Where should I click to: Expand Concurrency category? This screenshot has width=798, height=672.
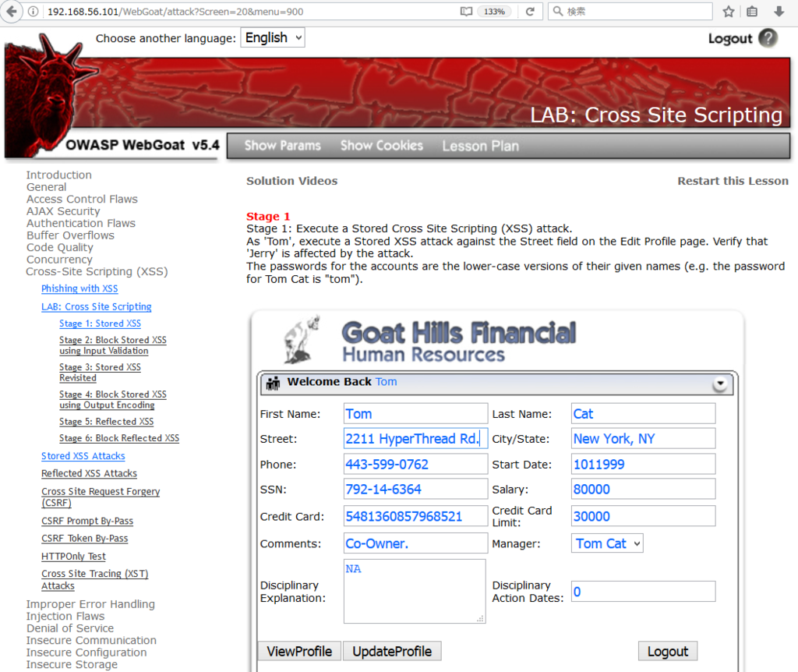(x=59, y=260)
